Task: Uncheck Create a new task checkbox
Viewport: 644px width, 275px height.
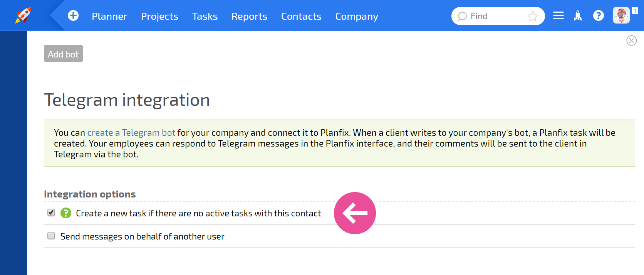Action: pyautogui.click(x=51, y=213)
